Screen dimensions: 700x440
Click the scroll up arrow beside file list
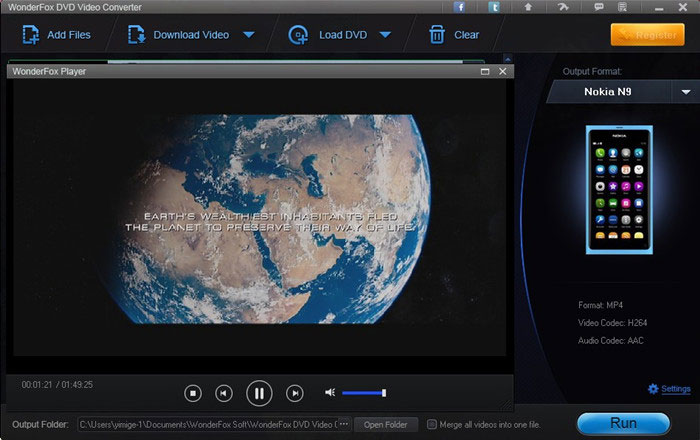[508, 59]
